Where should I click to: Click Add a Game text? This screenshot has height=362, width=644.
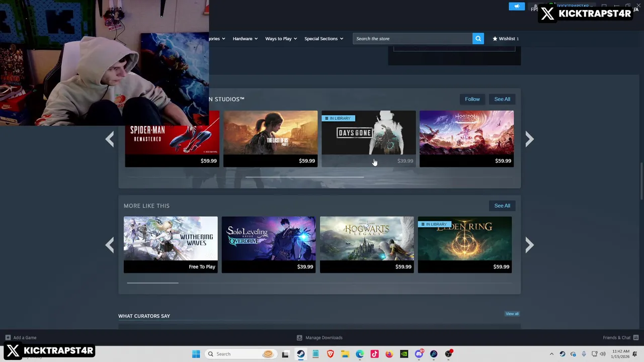[x=25, y=337]
